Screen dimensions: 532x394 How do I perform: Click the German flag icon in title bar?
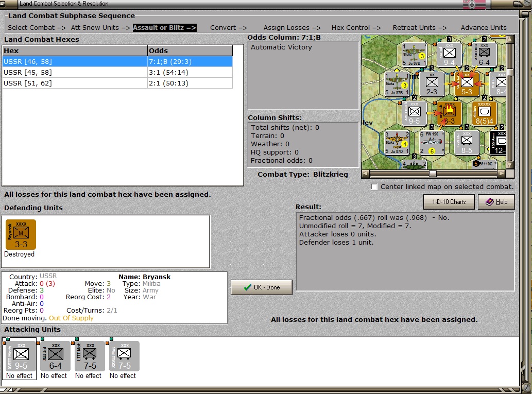click(x=474, y=5)
